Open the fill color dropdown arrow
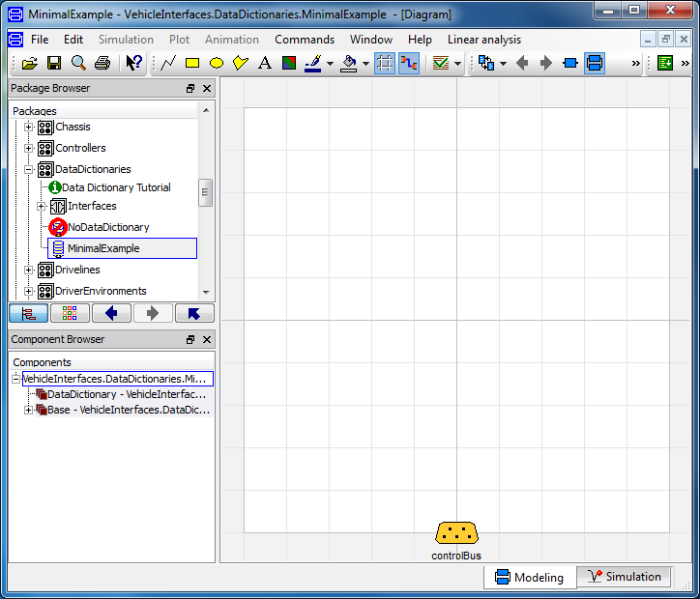The width and height of the screenshot is (700, 599). coord(365,64)
